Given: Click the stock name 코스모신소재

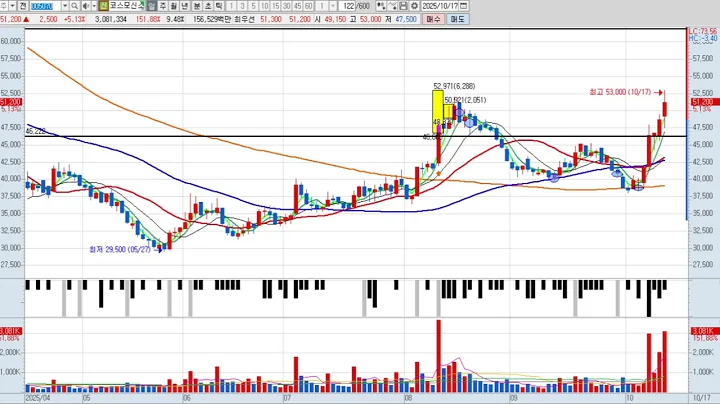Looking at the screenshot, I should point(126,6).
